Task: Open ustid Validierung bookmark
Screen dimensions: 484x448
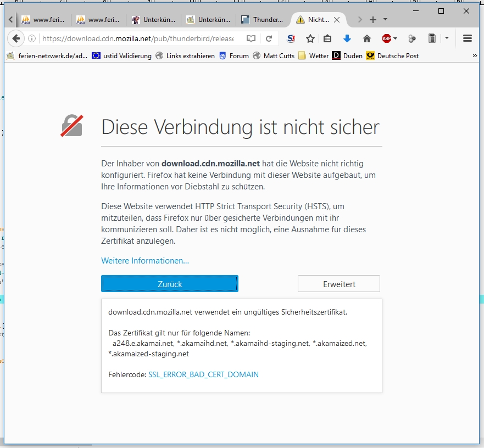Action: click(122, 56)
